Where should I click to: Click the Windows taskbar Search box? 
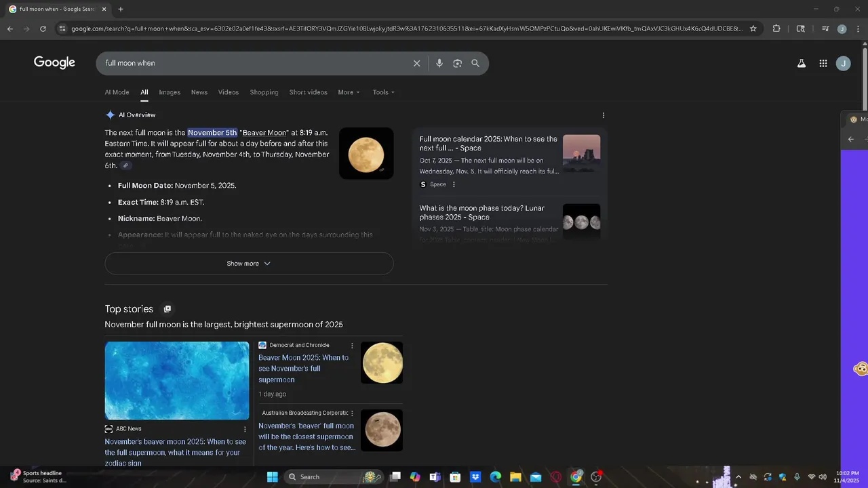[x=332, y=476]
